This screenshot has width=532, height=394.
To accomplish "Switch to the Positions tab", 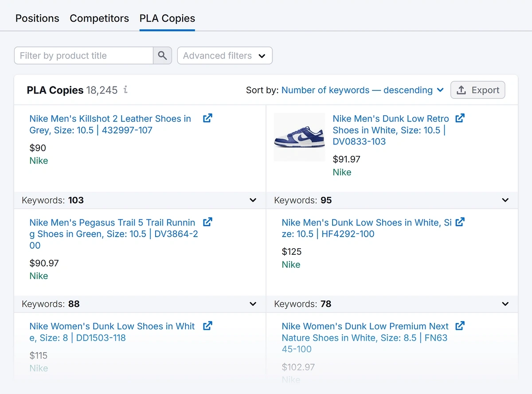I will [37, 18].
